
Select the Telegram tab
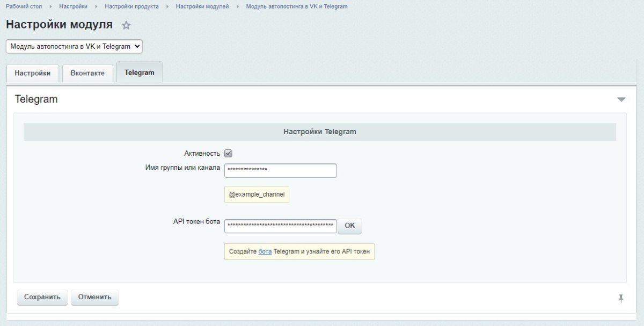click(x=139, y=72)
